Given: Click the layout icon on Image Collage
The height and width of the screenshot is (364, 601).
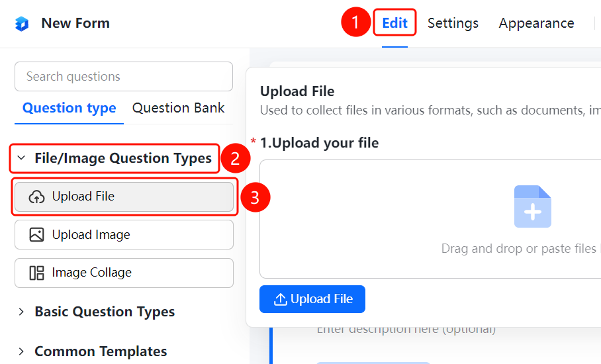Looking at the screenshot, I should coord(36,273).
